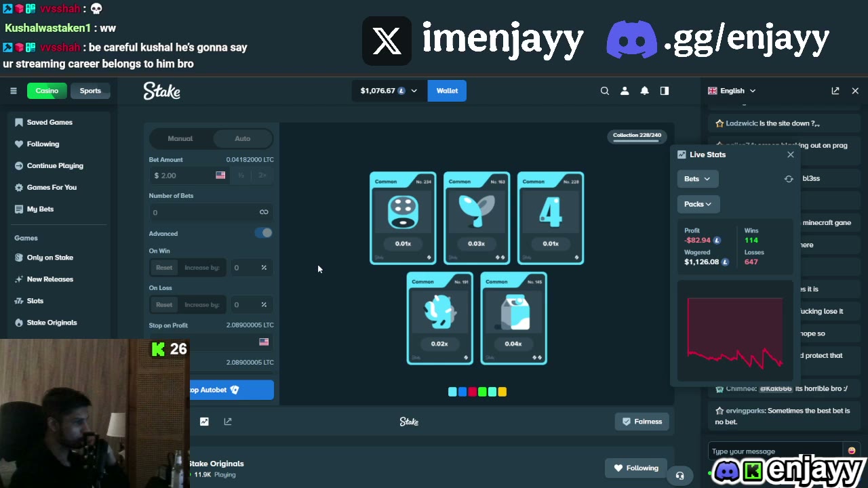Click the yellow rarity swatch below the cards
The image size is (868, 488).
coord(502,392)
